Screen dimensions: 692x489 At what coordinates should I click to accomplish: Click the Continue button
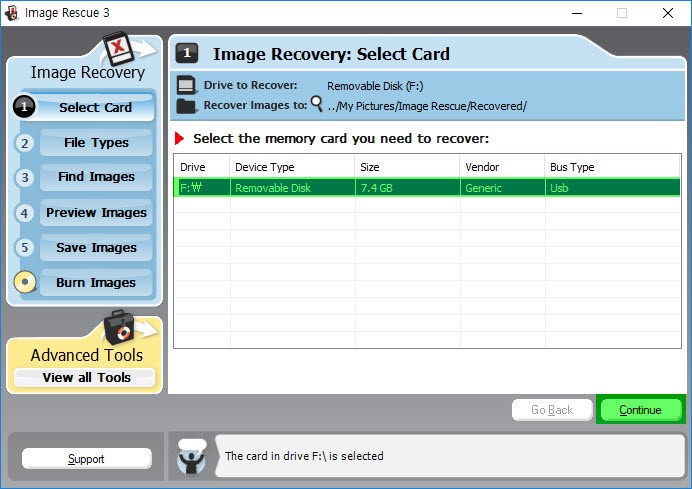640,410
